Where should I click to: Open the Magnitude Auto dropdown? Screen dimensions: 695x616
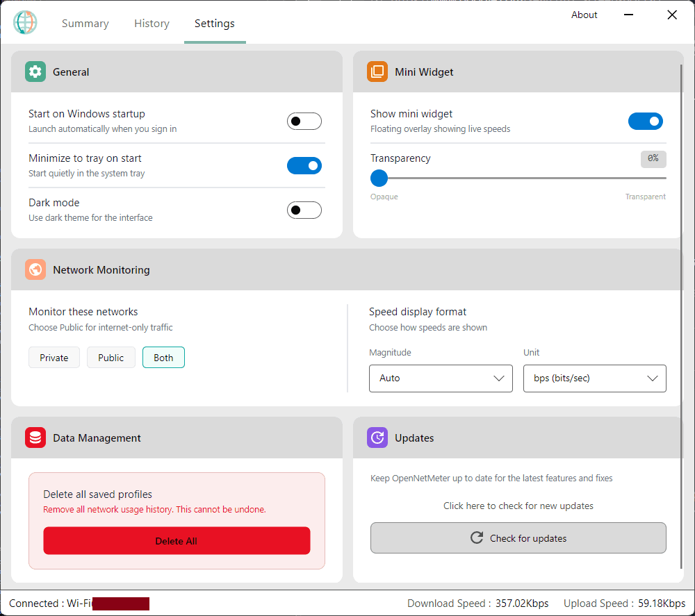[441, 378]
